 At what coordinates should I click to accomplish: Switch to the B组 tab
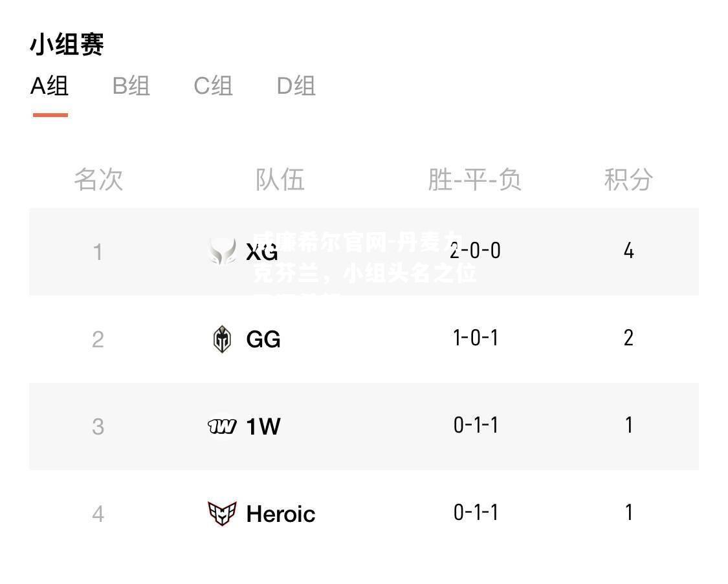131,86
